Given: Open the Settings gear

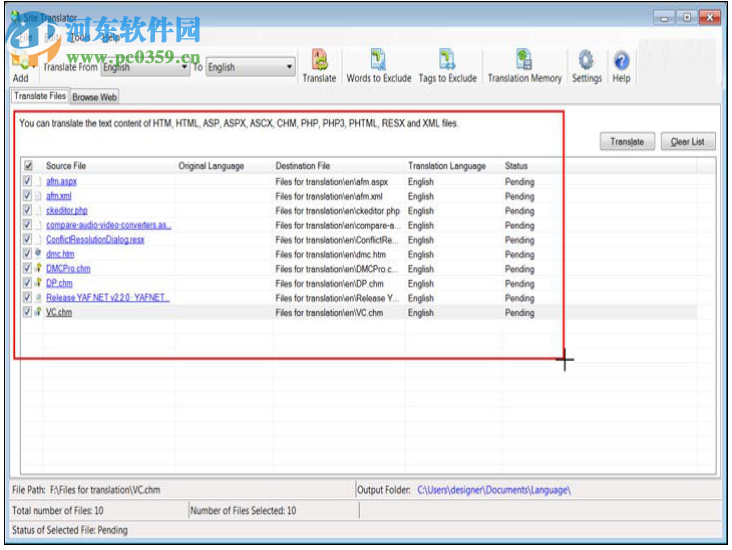Looking at the screenshot, I should (x=586, y=66).
